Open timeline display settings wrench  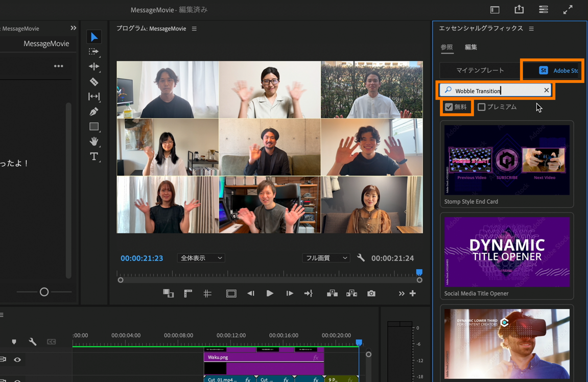(x=33, y=342)
